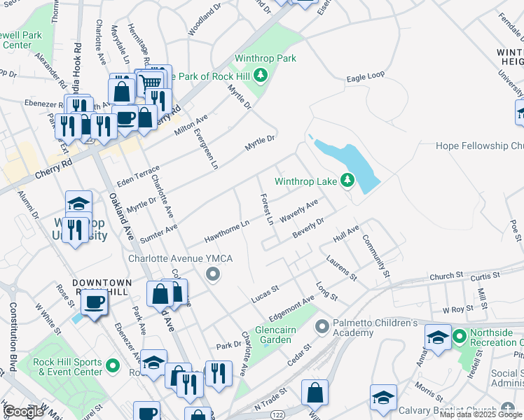This screenshot has height=420, width=524.
Task: Open front shopping bag marker west of Lucas St
Action: (x=160, y=295)
